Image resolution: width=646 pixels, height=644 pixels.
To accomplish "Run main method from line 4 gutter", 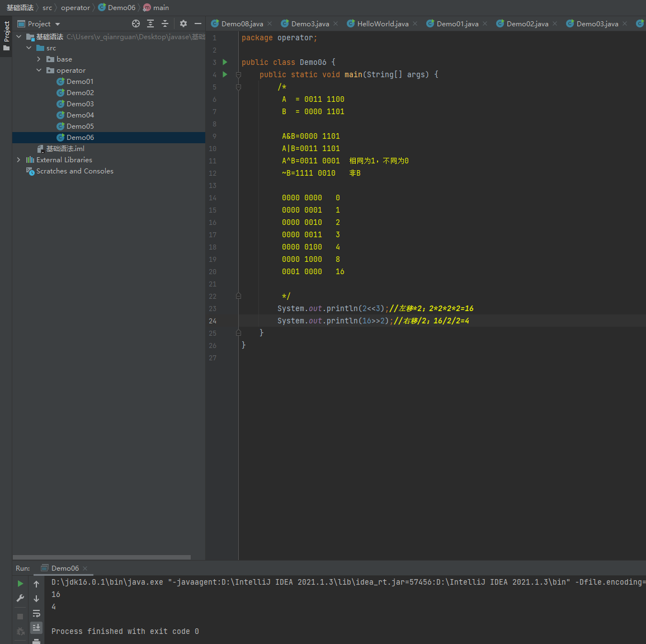I will tap(225, 74).
